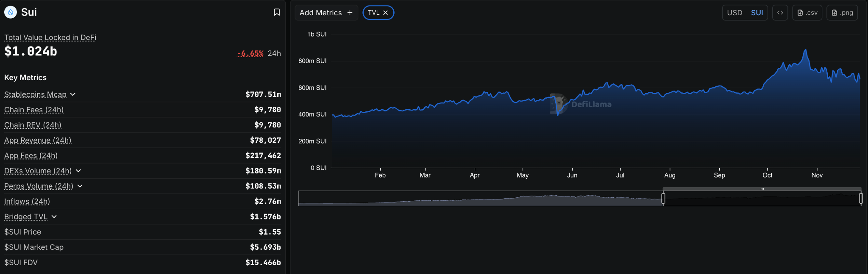Click the right handle of range slider

[861, 198]
